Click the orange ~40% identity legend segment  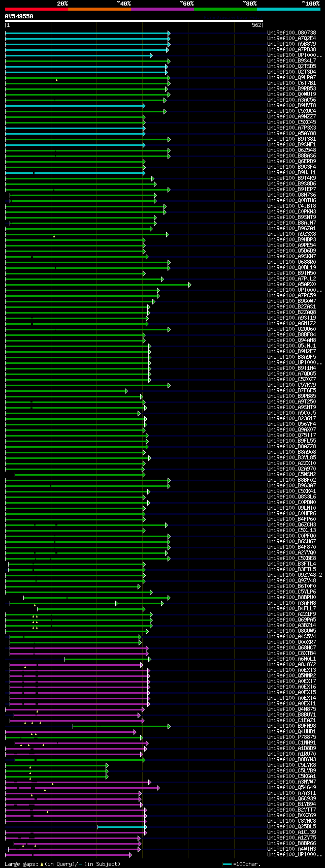pyautogui.click(x=100, y=9)
